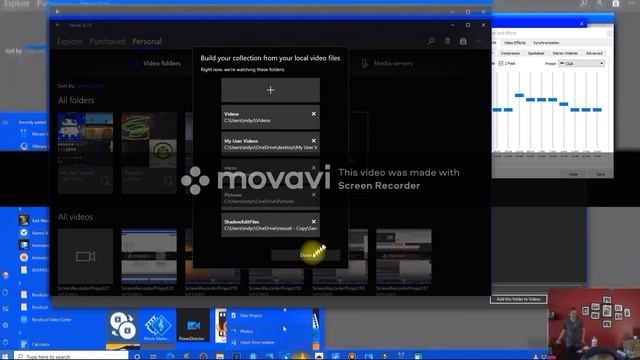This screenshot has width=640, height=360.
Task: Select the Personal tab in Movies & TV
Action: [x=147, y=41]
